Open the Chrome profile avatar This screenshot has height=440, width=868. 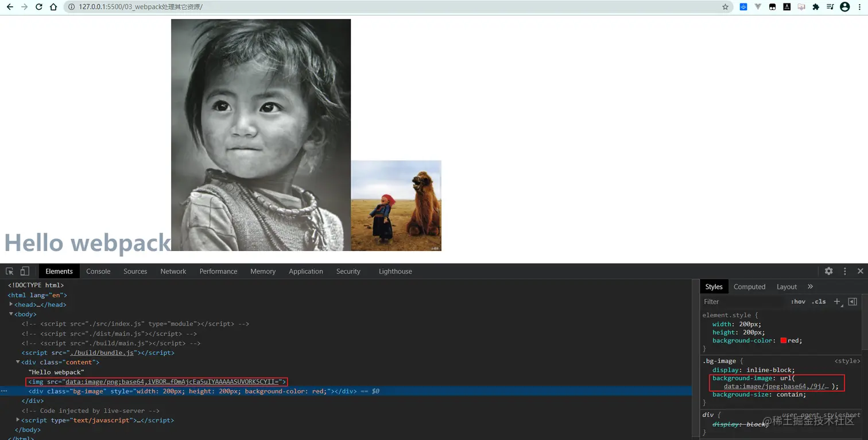point(844,6)
